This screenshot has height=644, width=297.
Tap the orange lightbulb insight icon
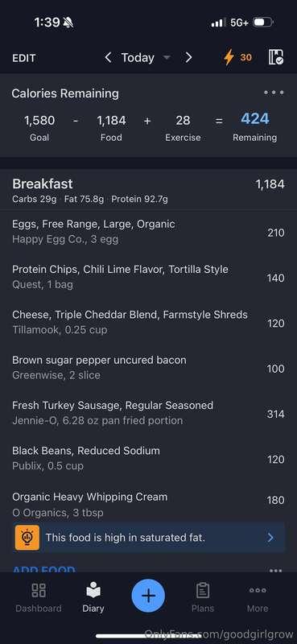point(27,537)
